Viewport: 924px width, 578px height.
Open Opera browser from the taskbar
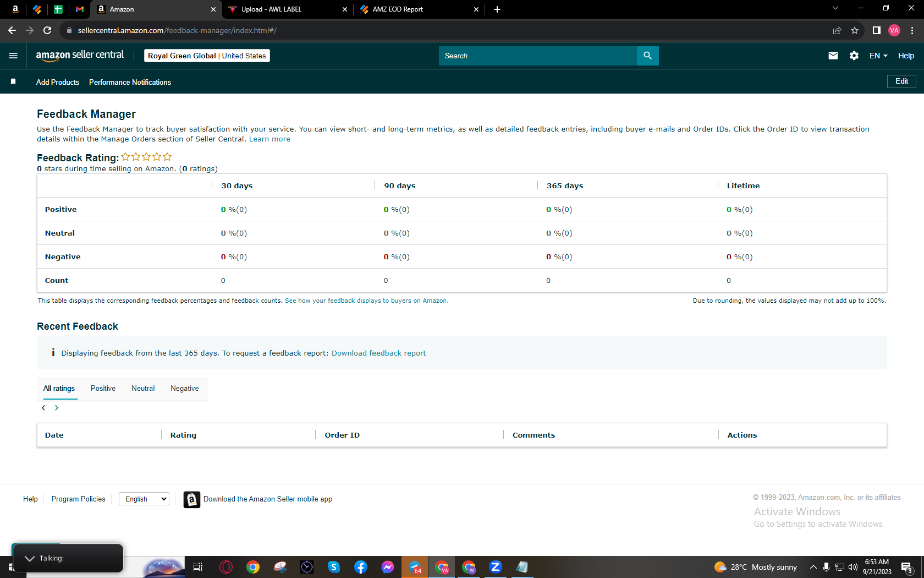click(226, 567)
